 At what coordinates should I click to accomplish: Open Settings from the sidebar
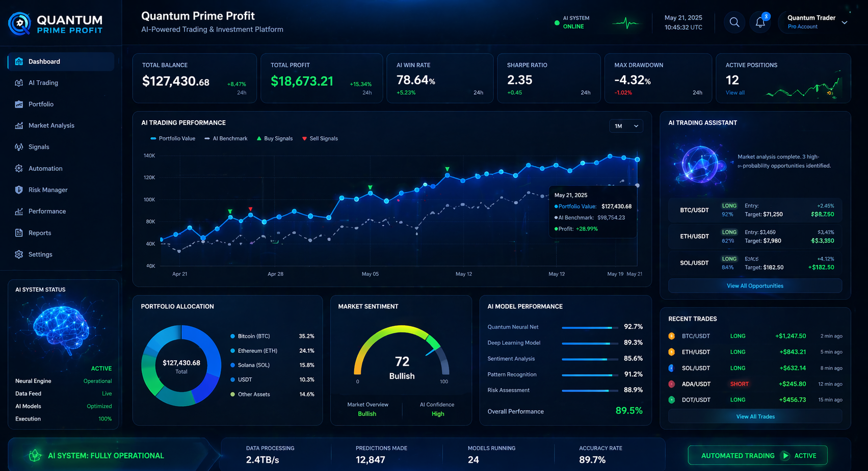(x=40, y=254)
